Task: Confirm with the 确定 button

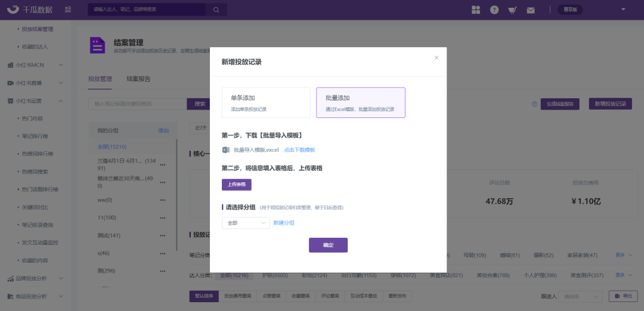Action: click(x=328, y=245)
